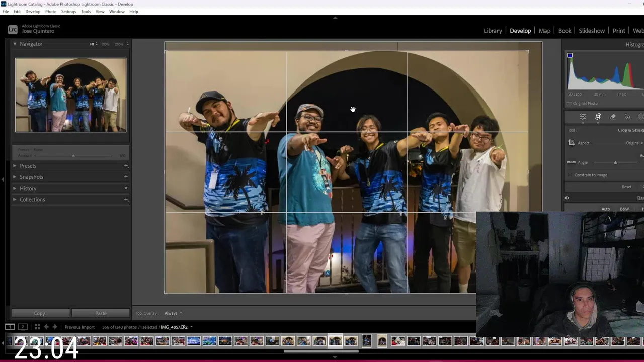The image size is (644, 362).
Task: Click the B&W treatment button
Action: 624,209
